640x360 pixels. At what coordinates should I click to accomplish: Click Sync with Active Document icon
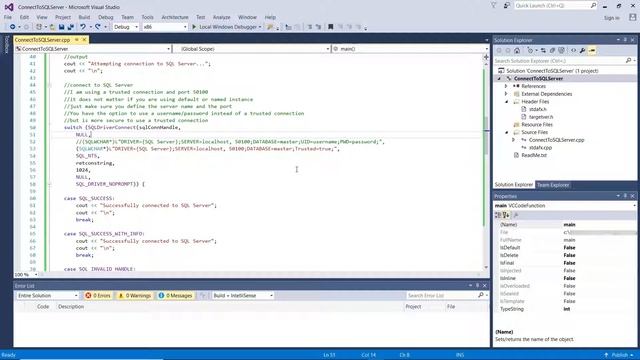543,51
